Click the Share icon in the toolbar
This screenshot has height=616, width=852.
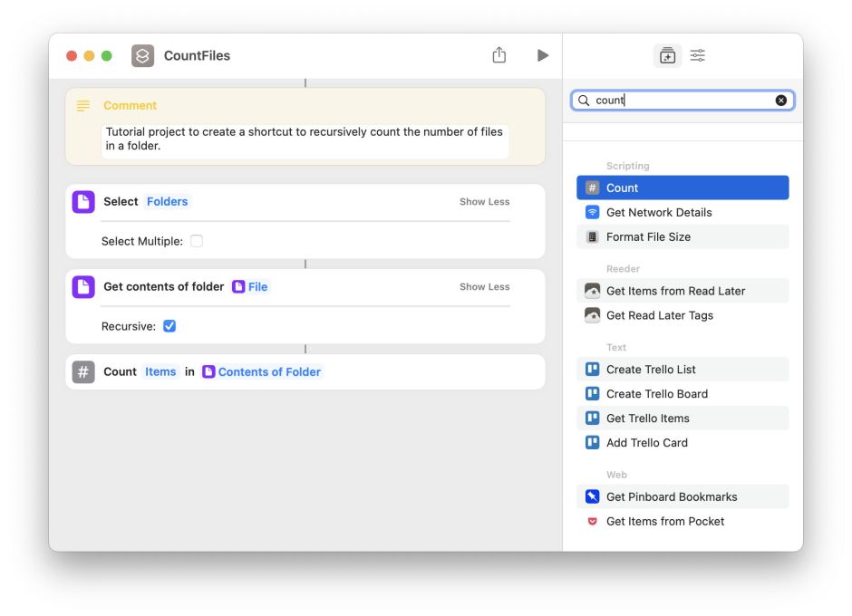499,55
